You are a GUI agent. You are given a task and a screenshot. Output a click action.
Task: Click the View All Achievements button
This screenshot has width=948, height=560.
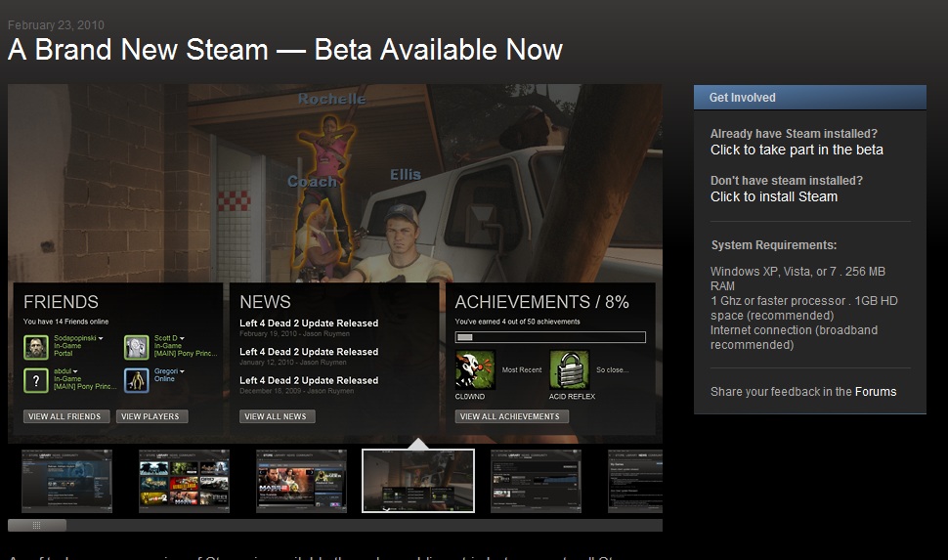(x=511, y=416)
